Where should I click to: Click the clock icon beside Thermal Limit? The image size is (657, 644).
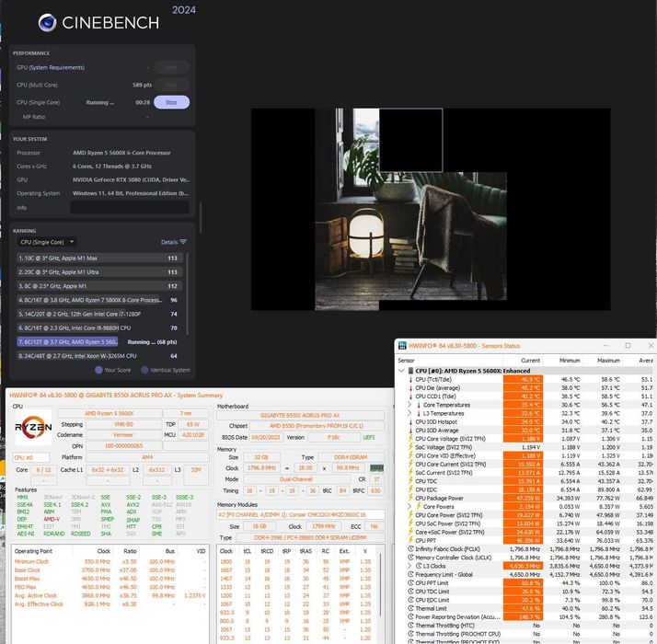pyautogui.click(x=410, y=608)
